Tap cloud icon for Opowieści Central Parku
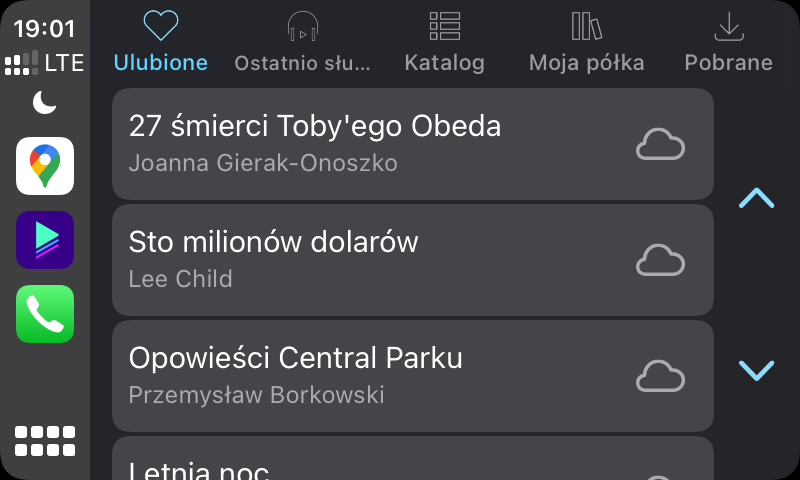800x480 pixels. pos(660,376)
